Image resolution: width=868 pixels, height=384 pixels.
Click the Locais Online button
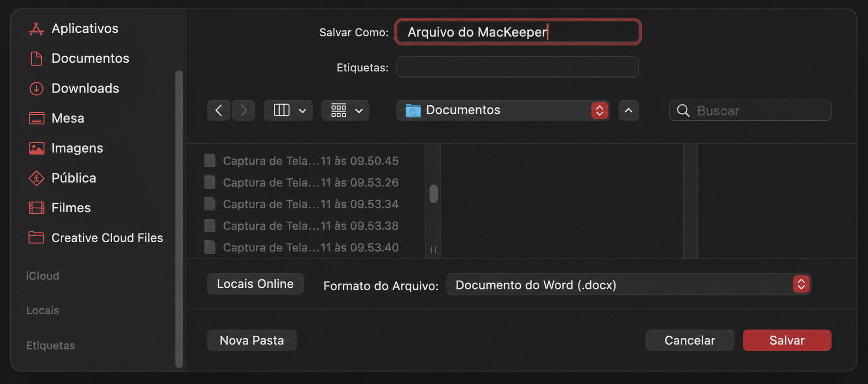(x=255, y=284)
